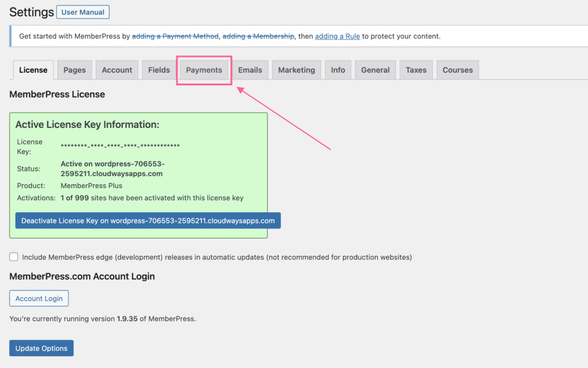Open the 'adding a Rule' link
588x368 pixels.
coord(338,36)
